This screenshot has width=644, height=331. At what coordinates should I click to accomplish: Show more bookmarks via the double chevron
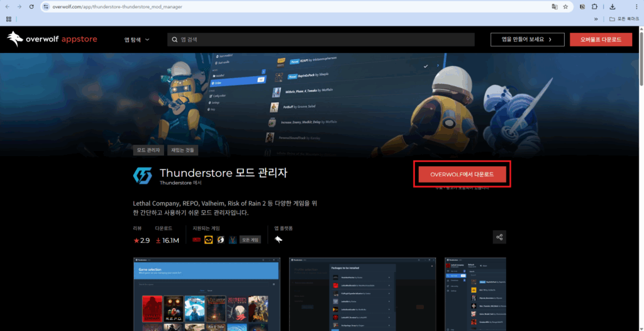pyautogui.click(x=596, y=19)
